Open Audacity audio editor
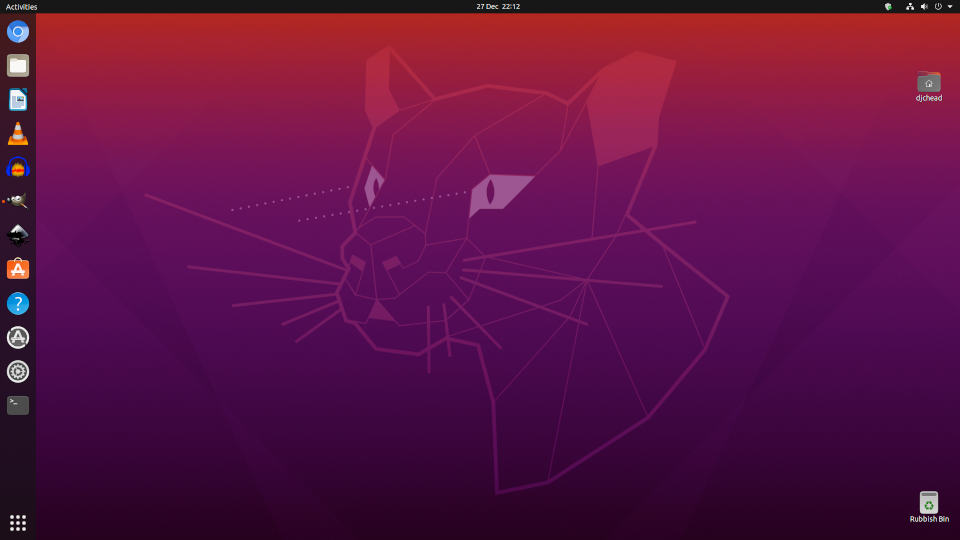Image resolution: width=960 pixels, height=540 pixels. point(18,168)
